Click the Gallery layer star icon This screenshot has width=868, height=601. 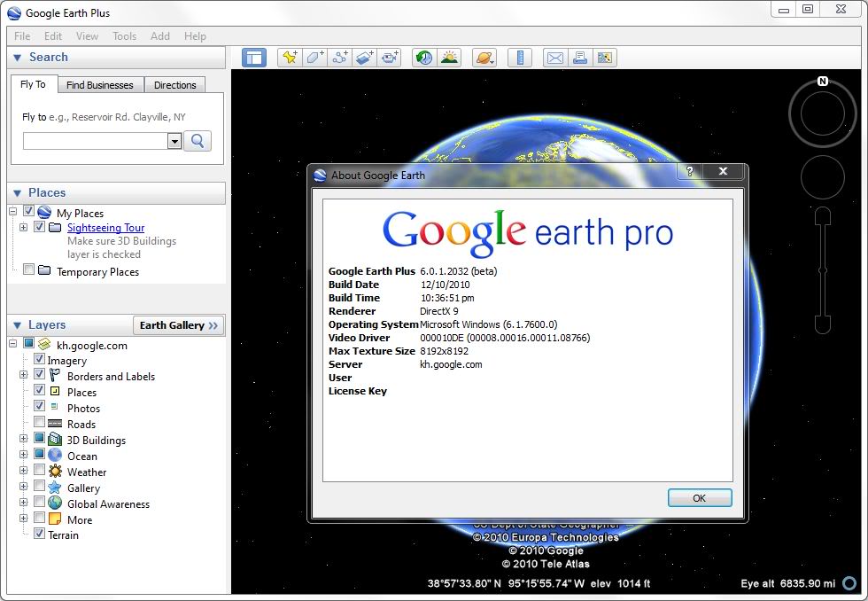point(55,488)
